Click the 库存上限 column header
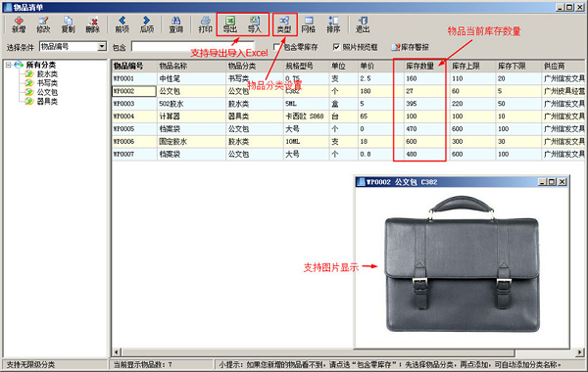The width and height of the screenshot is (588, 372). pos(472,66)
